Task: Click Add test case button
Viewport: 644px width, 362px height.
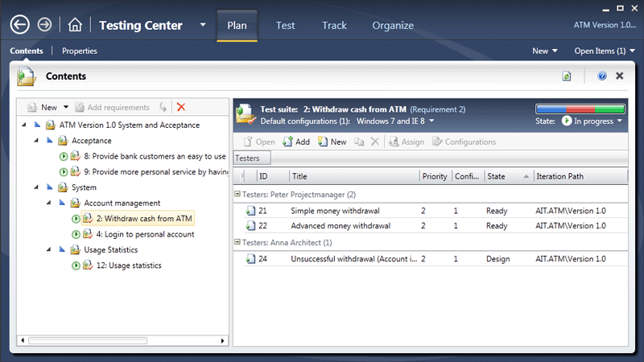Action: point(296,142)
